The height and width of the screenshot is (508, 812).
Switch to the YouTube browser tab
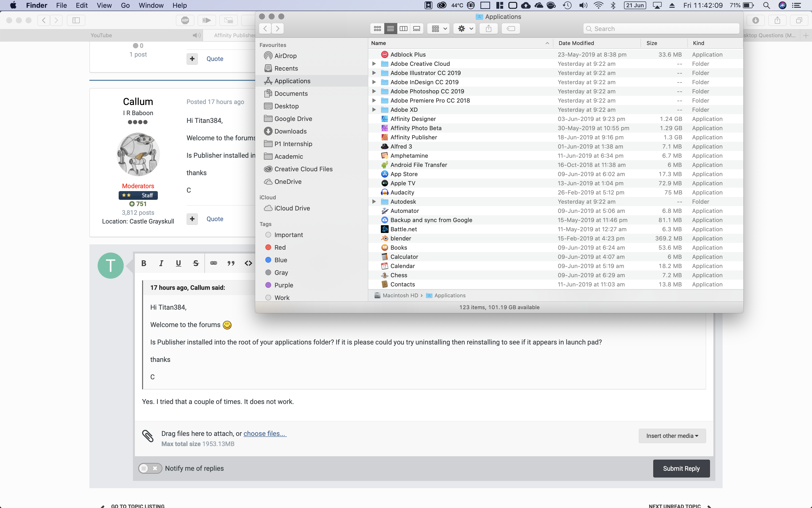tap(101, 35)
